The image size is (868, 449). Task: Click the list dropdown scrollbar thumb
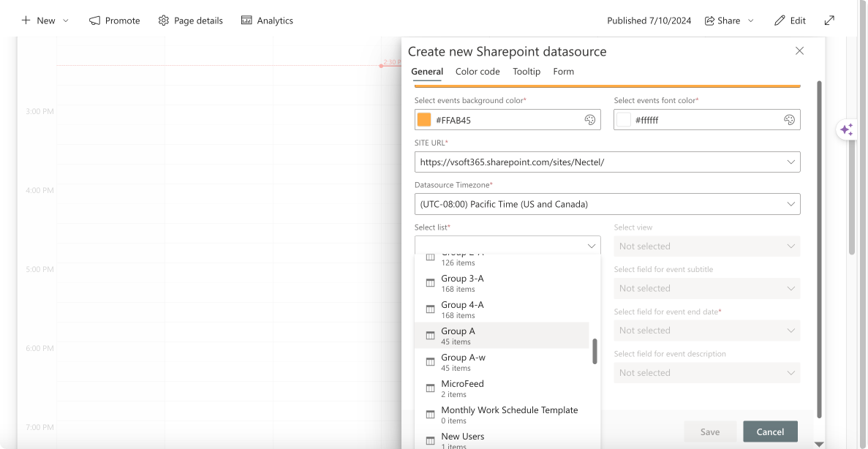point(595,352)
